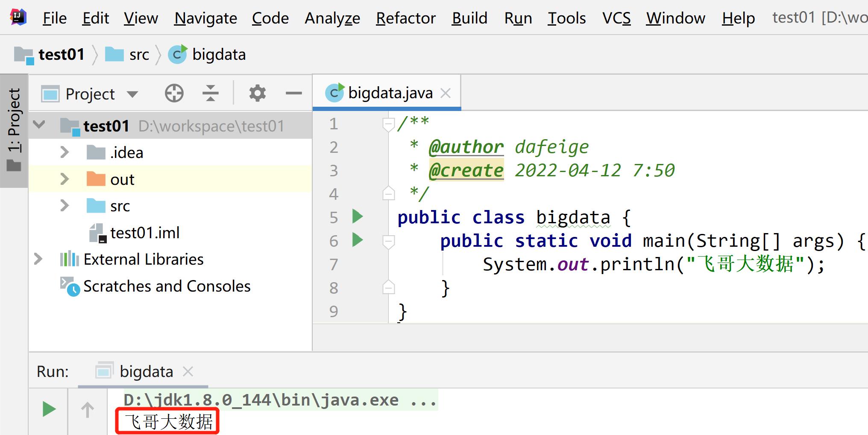The image size is (868, 435).
Task: Open the Window menu
Action: pyautogui.click(x=675, y=18)
